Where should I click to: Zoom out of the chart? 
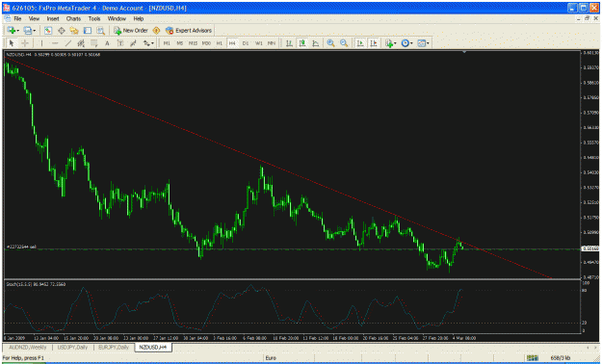[344, 43]
